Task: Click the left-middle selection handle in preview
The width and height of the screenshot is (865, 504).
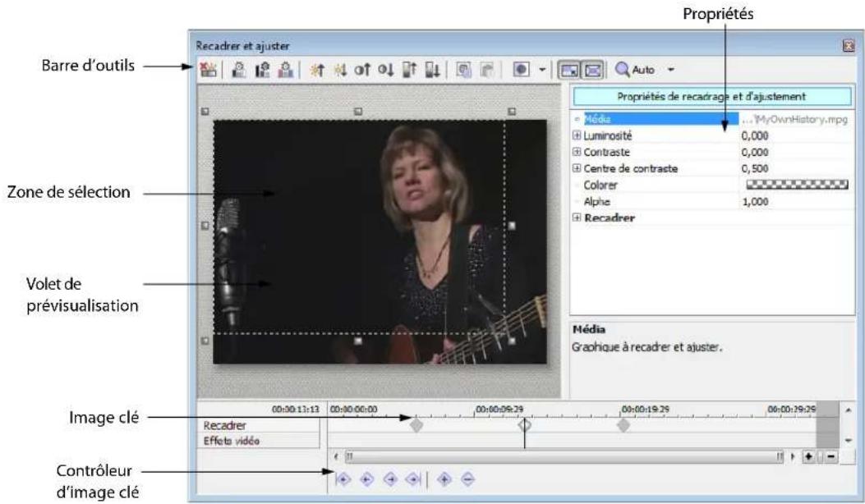Action: [205, 226]
